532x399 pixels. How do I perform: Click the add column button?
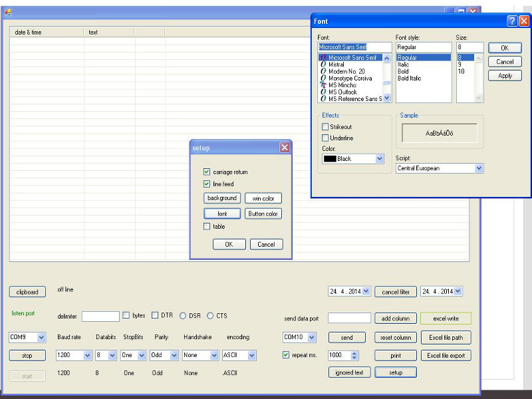click(396, 319)
